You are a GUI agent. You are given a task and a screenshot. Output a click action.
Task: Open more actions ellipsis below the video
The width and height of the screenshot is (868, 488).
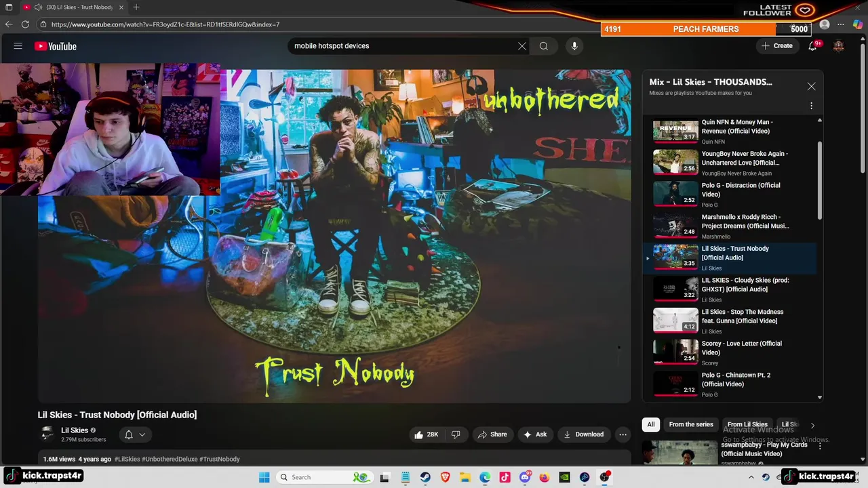(x=623, y=434)
